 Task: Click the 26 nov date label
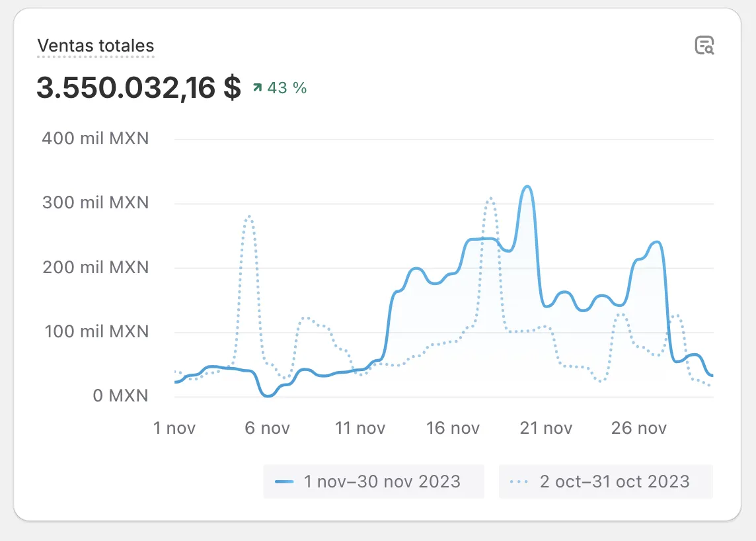pos(639,428)
